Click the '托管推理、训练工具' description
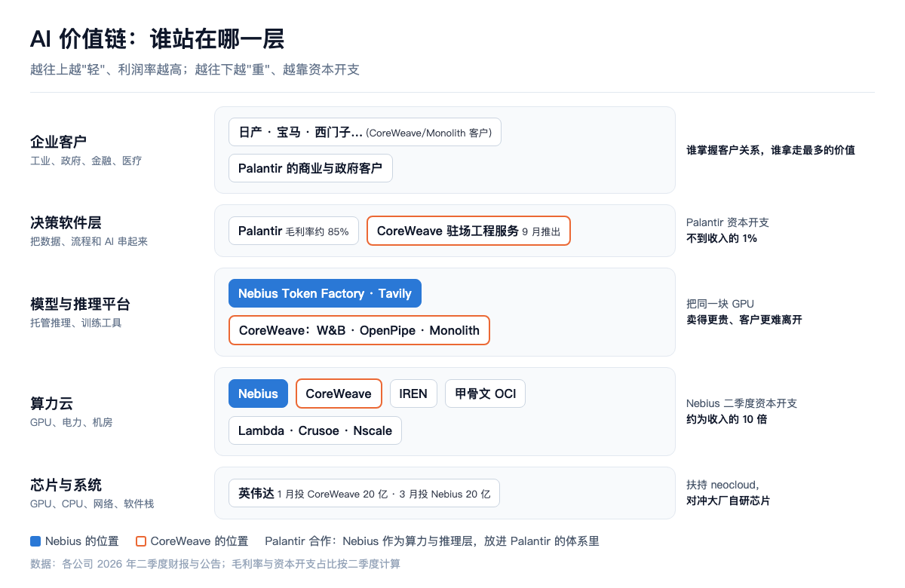This screenshot has height=588, width=905. click(76, 323)
